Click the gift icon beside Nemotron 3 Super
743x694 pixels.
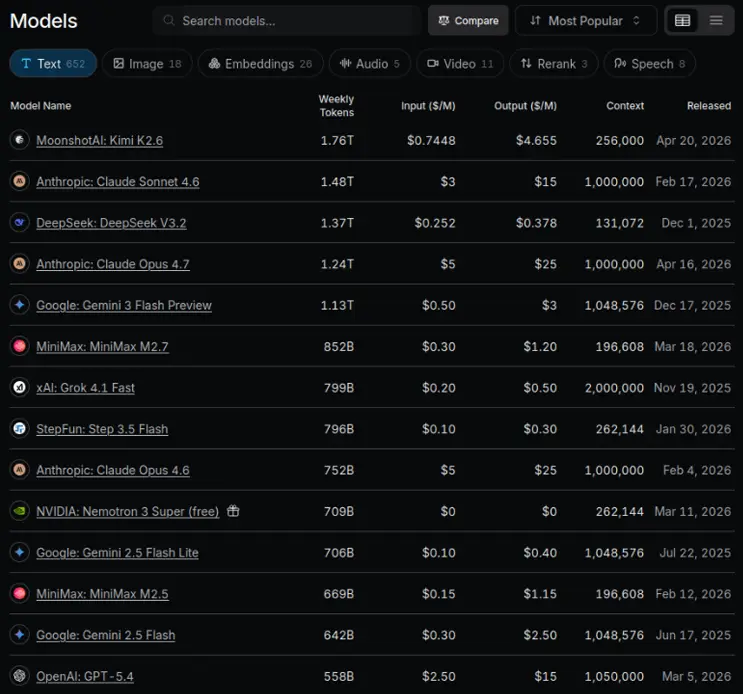[233, 511]
